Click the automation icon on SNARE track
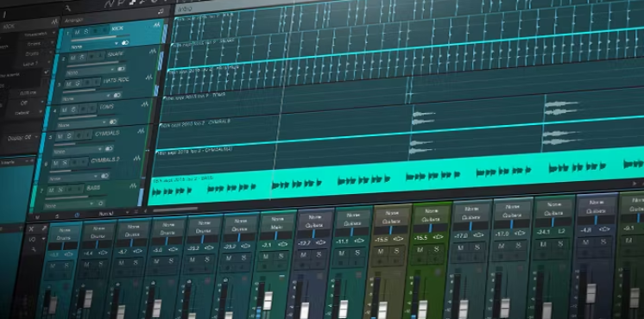The height and width of the screenshot is (319, 644). coord(153,51)
